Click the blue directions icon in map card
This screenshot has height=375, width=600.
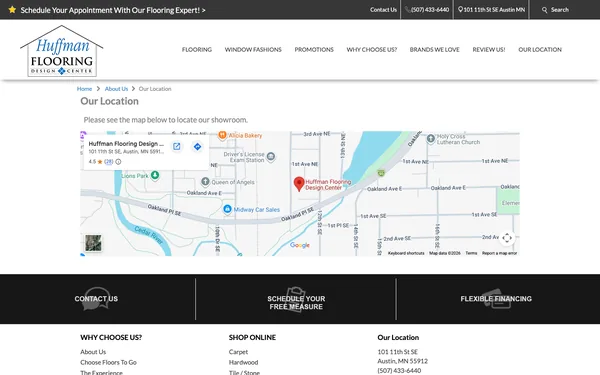click(x=197, y=147)
